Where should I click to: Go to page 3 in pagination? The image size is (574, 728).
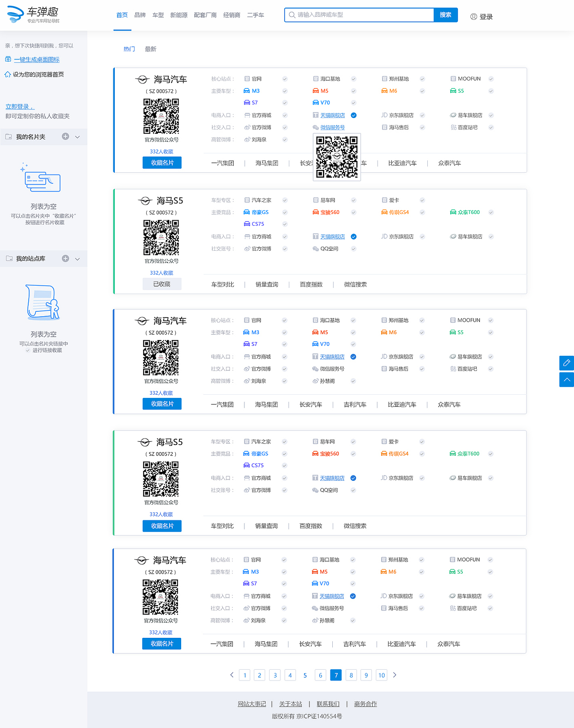pyautogui.click(x=275, y=675)
